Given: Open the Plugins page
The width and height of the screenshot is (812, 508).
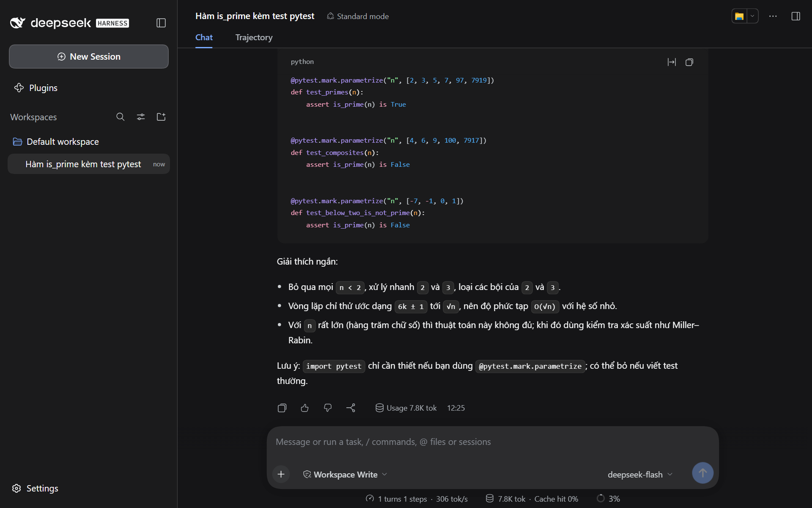Looking at the screenshot, I should 36,88.
